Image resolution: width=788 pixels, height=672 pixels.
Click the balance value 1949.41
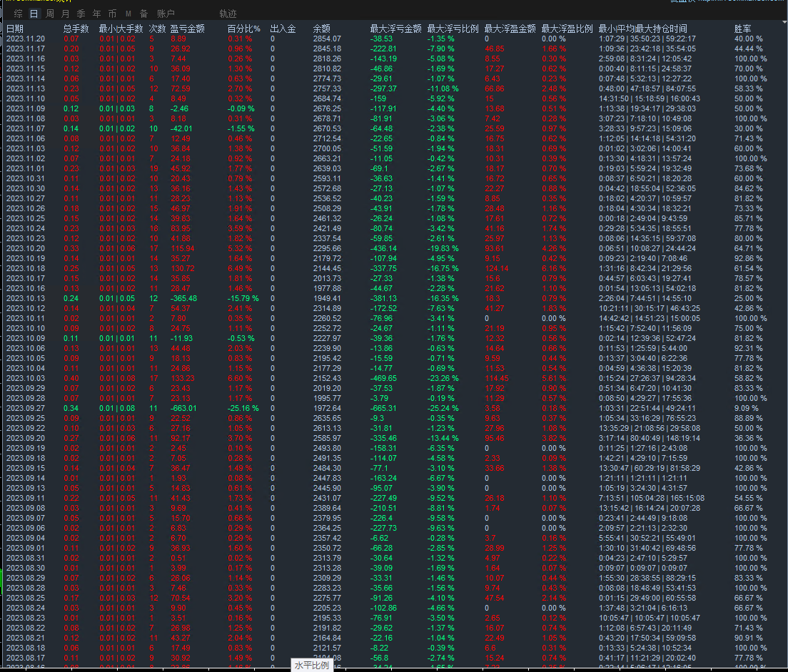click(327, 298)
